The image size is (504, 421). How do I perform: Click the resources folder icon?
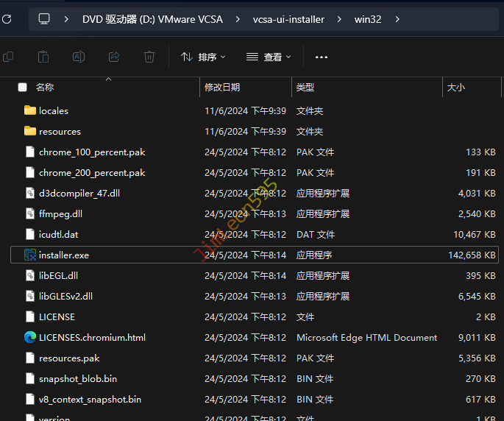30,132
